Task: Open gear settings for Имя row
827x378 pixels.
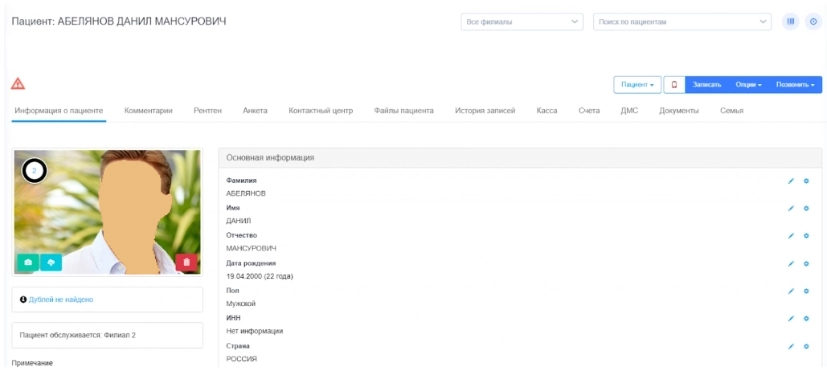Action: click(806, 208)
